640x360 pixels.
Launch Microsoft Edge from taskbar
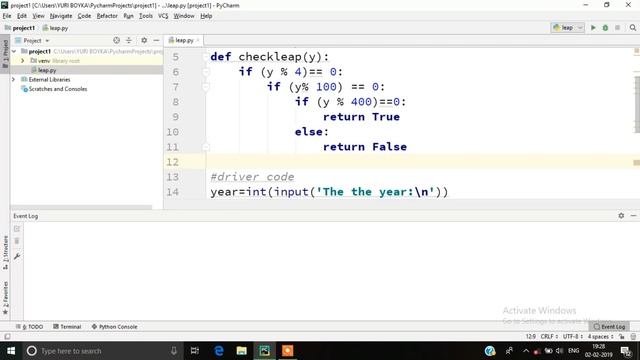tap(219, 351)
